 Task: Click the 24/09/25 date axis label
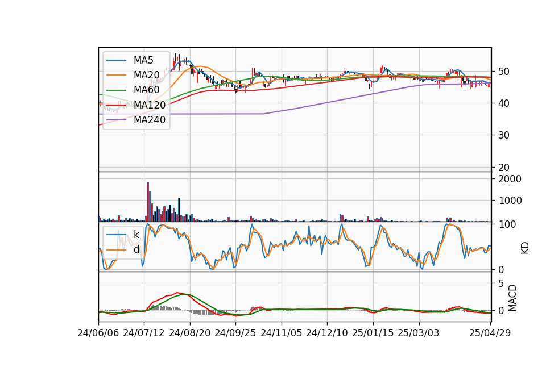coord(235,333)
